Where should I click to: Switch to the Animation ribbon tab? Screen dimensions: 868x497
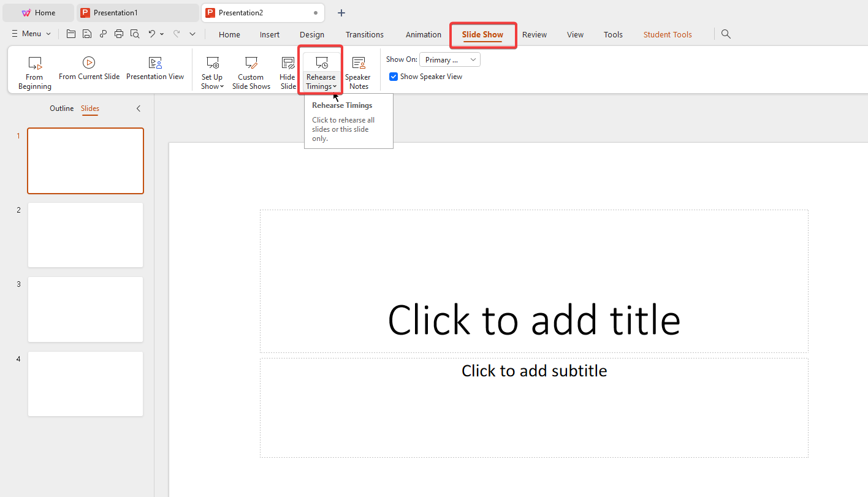(x=423, y=34)
